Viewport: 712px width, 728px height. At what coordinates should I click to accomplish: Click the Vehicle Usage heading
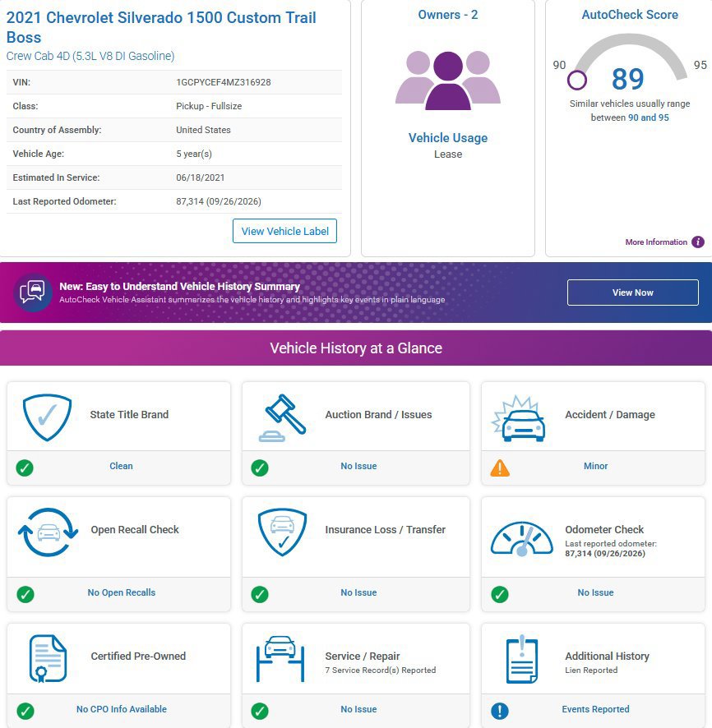(448, 138)
